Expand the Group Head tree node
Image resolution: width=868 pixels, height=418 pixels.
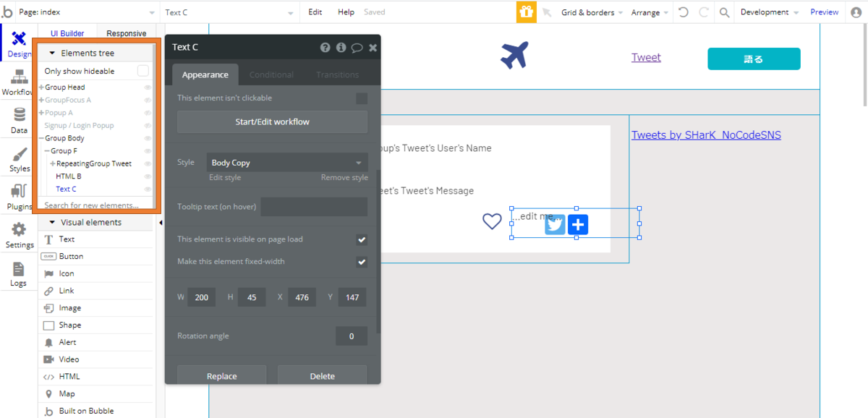click(41, 88)
